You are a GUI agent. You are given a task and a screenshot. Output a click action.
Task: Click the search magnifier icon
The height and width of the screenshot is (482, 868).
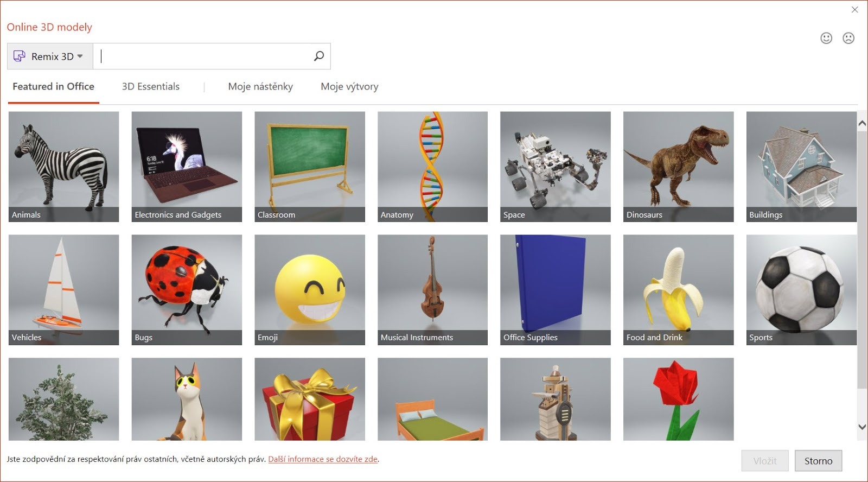click(x=319, y=56)
